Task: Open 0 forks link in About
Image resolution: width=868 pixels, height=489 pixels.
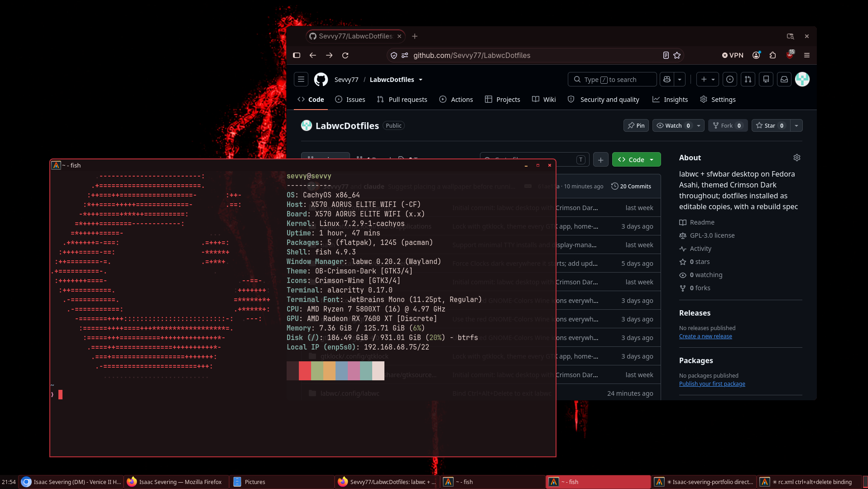Action: coord(695,288)
